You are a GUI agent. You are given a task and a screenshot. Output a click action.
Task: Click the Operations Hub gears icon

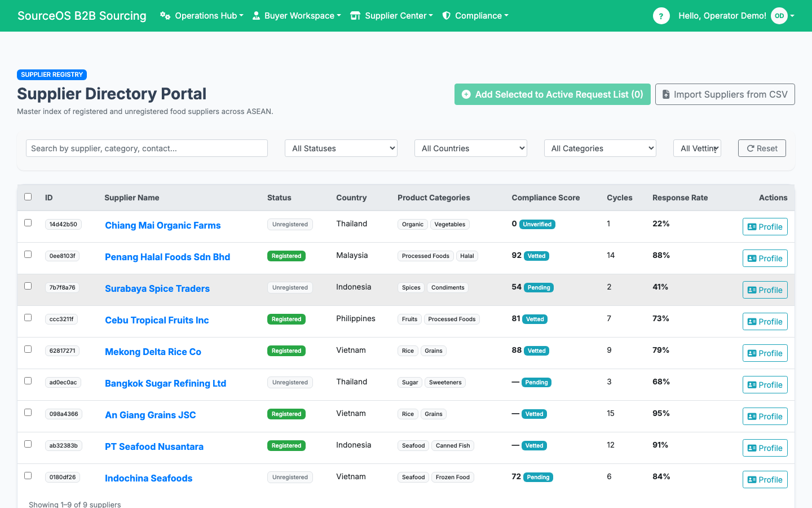[165, 16]
